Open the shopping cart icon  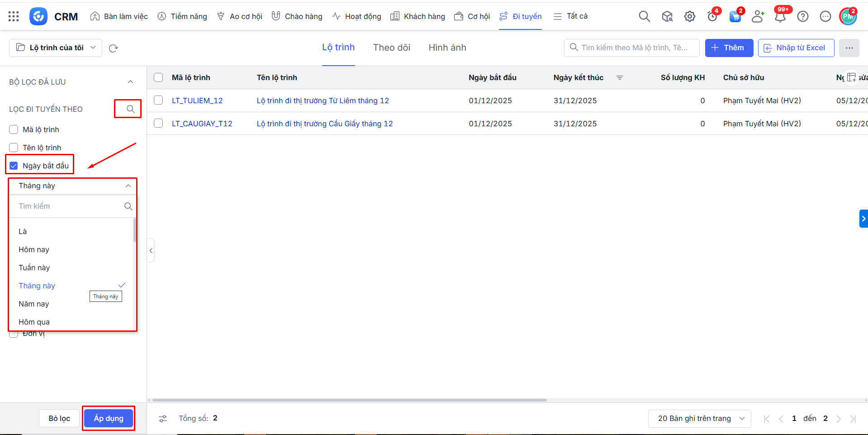point(735,17)
